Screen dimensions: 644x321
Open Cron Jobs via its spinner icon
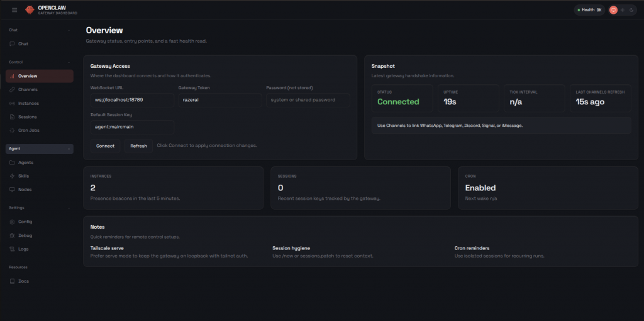[13, 130]
